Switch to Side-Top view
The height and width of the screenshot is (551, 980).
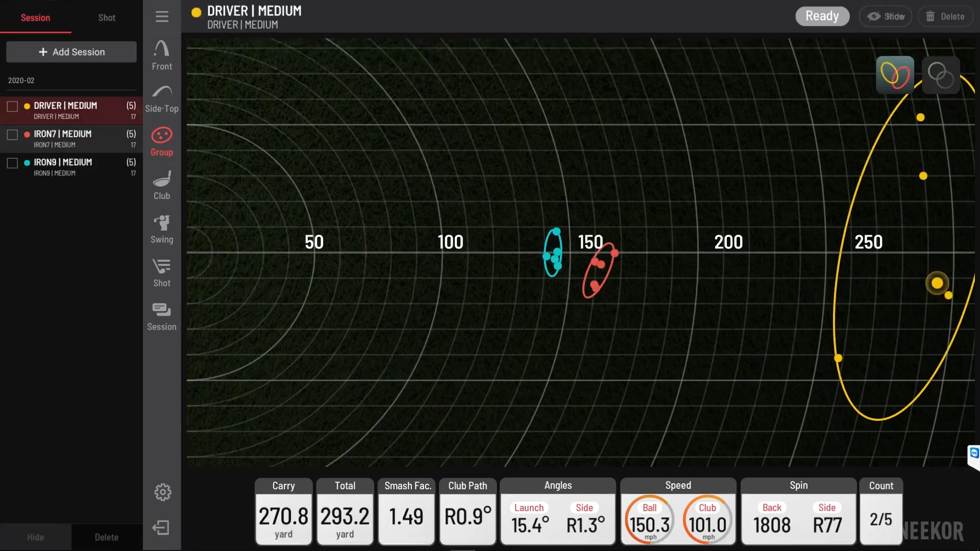162,99
